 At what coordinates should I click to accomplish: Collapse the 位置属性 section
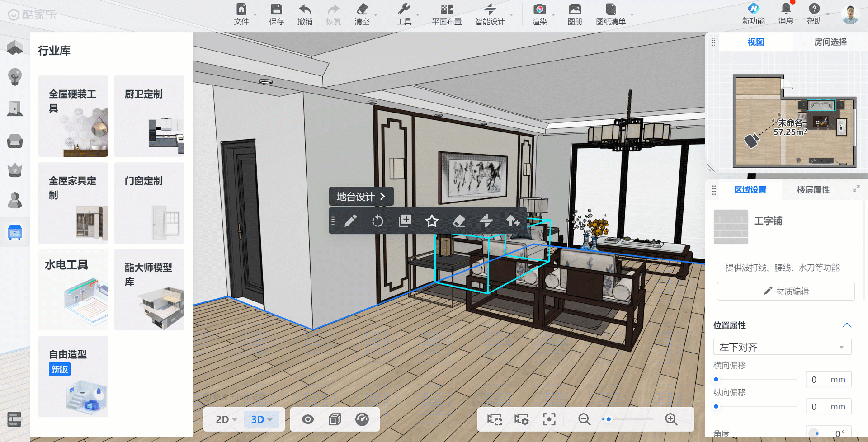pos(847,325)
